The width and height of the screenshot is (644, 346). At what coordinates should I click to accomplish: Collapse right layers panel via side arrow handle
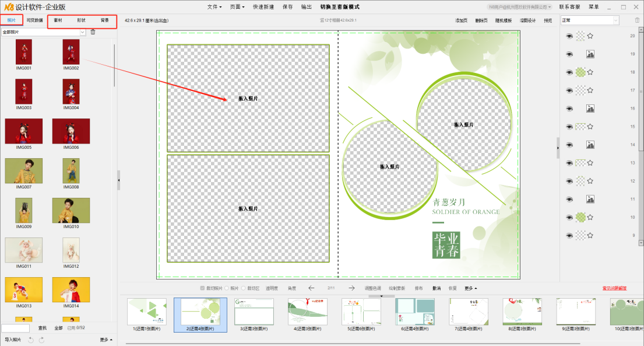[558, 148]
